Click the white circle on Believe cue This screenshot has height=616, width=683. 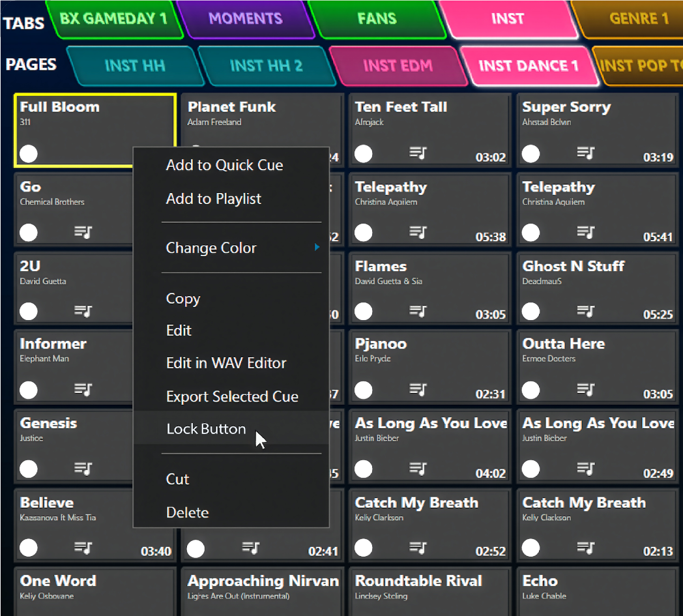point(29,548)
